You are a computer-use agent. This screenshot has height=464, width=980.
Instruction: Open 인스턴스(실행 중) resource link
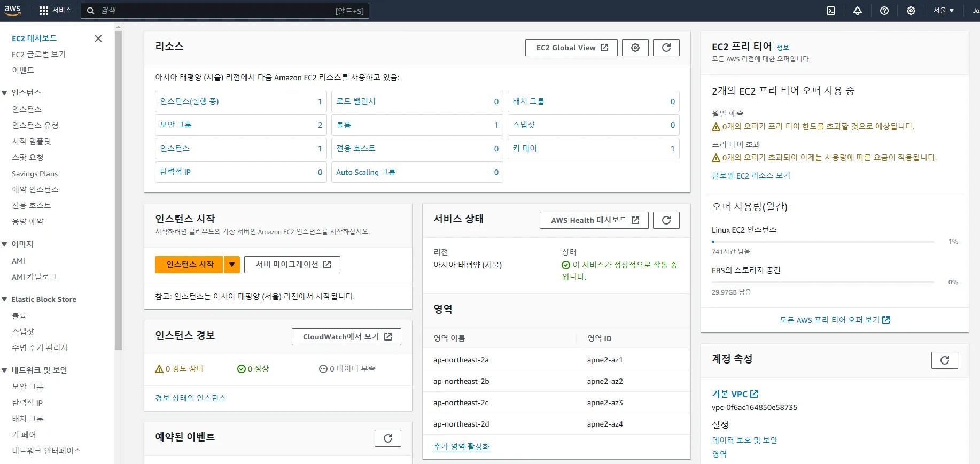pyautogui.click(x=189, y=102)
